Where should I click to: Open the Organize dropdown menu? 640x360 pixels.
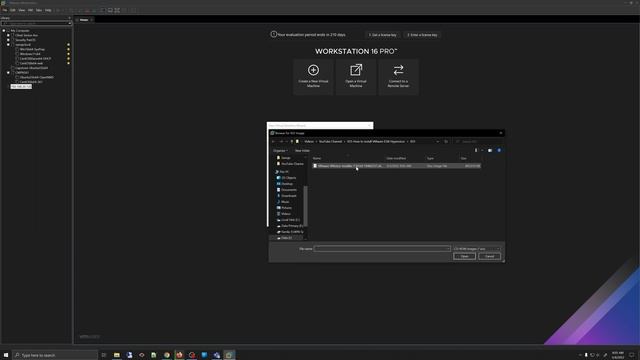pyautogui.click(x=280, y=151)
